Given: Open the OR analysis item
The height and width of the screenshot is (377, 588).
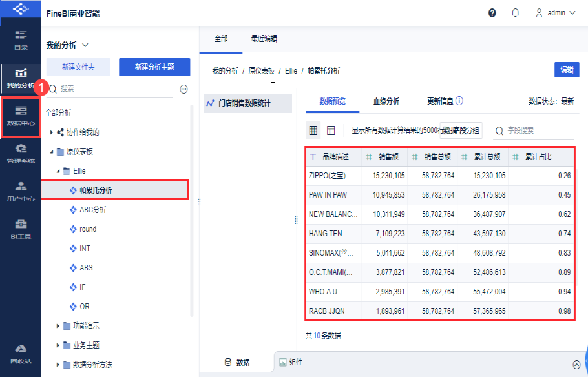Looking at the screenshot, I should (x=85, y=307).
